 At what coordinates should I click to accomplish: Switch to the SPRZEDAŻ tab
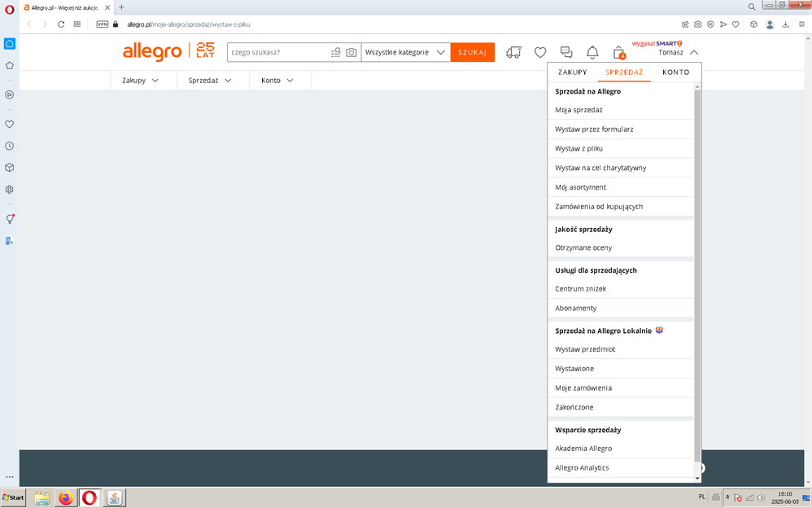pos(624,72)
